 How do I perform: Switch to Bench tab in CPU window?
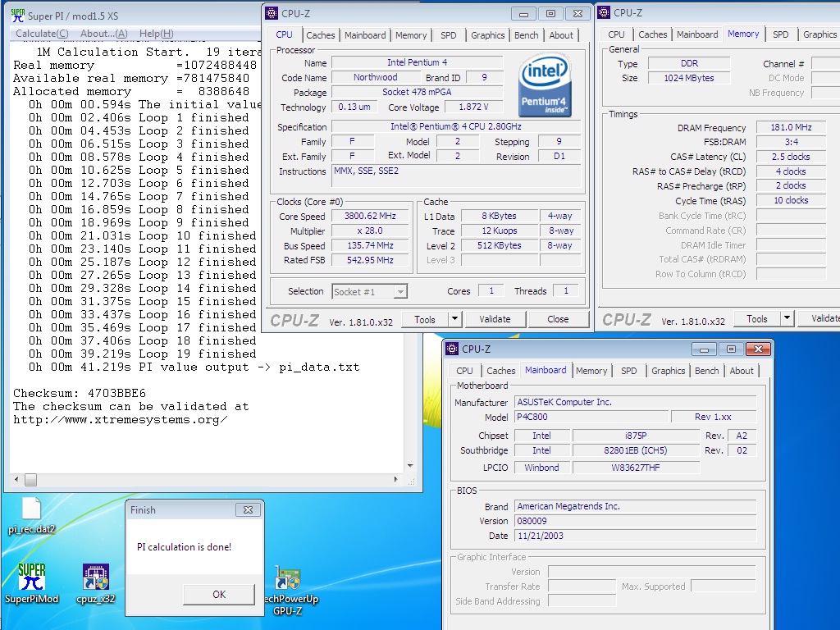(x=526, y=35)
